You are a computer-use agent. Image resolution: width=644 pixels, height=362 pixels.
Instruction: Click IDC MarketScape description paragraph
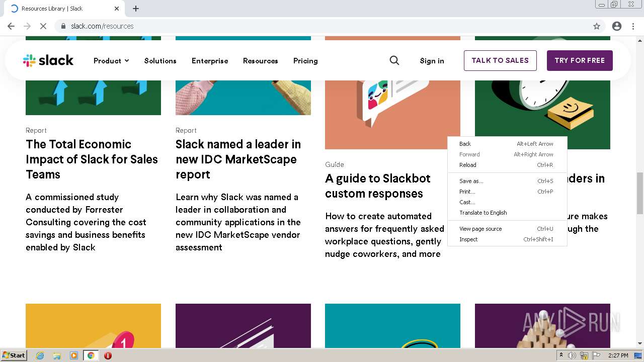[238, 222]
